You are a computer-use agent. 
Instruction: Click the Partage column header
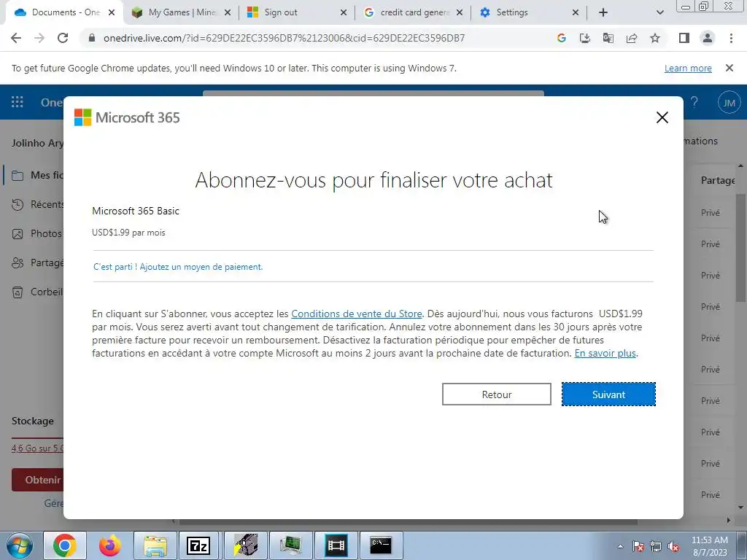(x=717, y=181)
